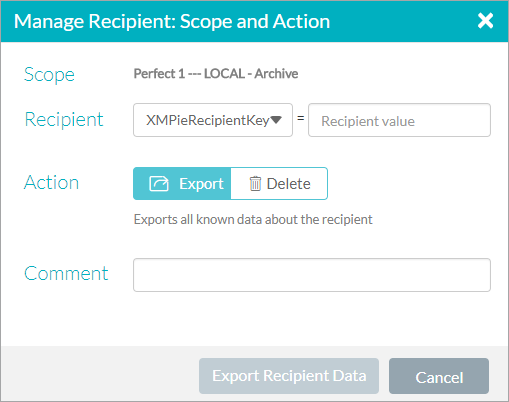This screenshot has height=402, width=509.
Task: Click the 'Exports all known data' description
Action: click(x=253, y=219)
